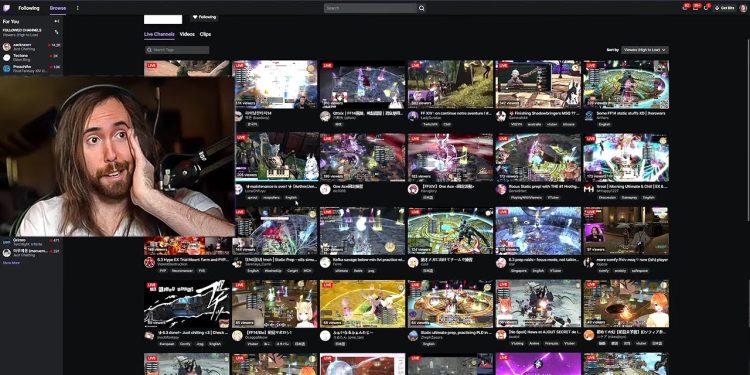750x375 pixels.
Task: Click the avatar beside 'FF XIV: on continue notre aventure'
Action: [x=413, y=116]
